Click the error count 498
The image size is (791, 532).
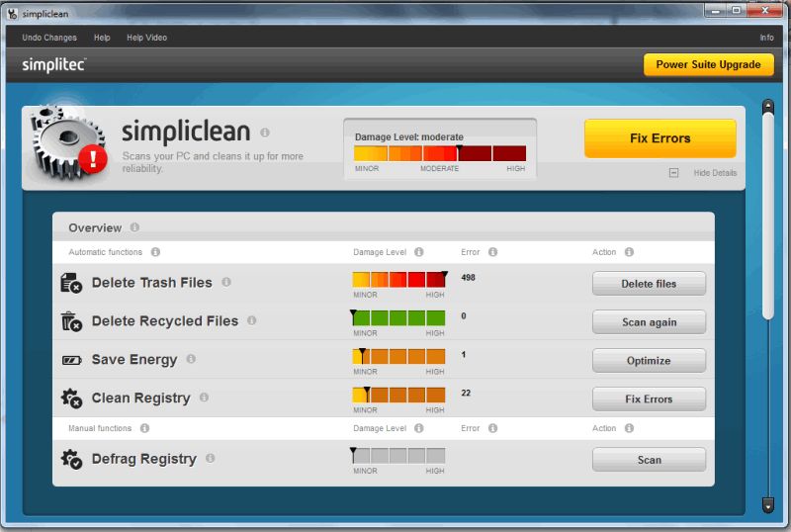point(468,277)
